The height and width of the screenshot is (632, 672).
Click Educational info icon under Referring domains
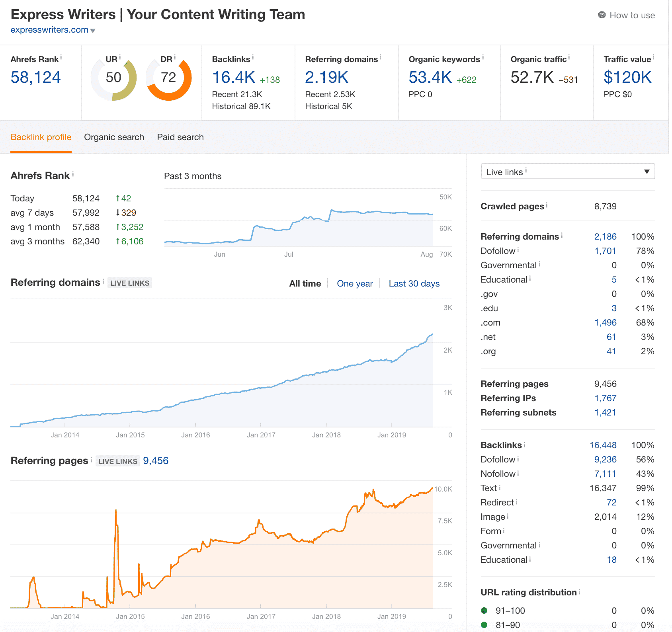coord(530,278)
